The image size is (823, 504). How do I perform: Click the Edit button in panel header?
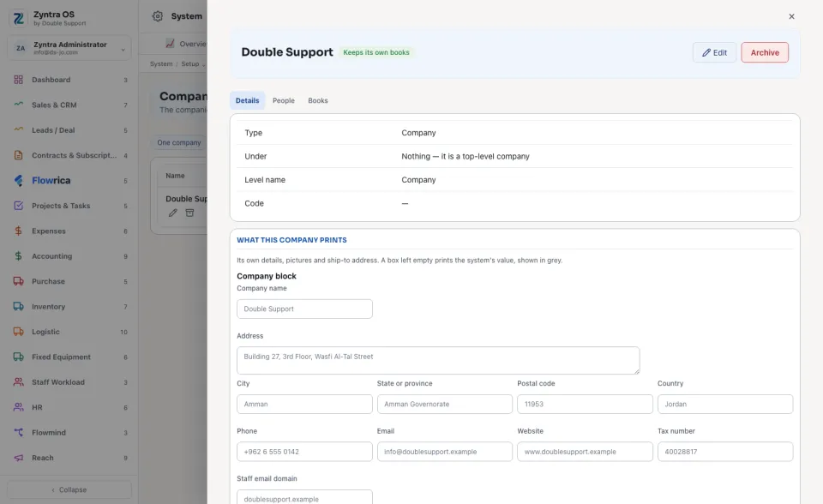(x=714, y=52)
